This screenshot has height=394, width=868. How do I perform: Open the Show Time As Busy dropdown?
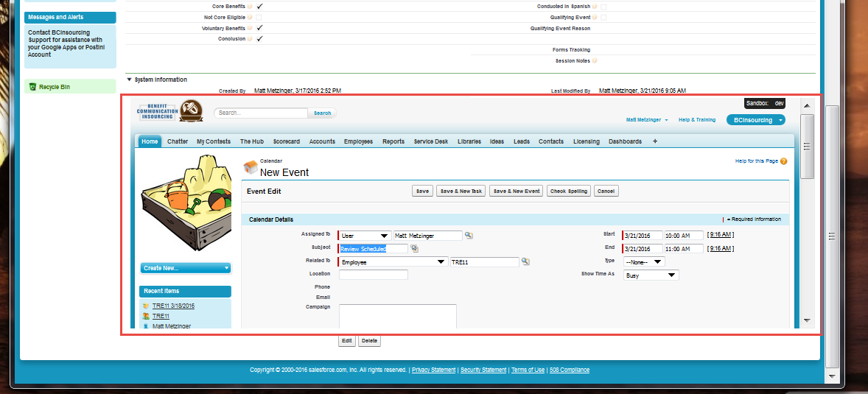click(651, 275)
